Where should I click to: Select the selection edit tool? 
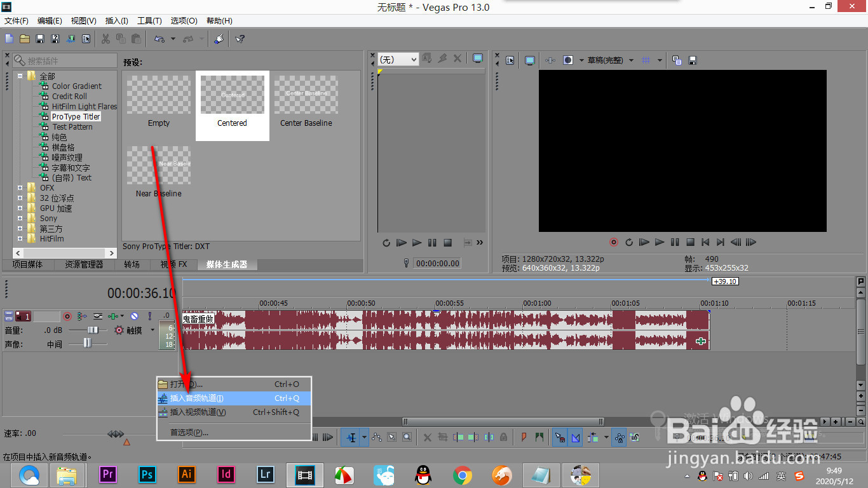coord(391,437)
